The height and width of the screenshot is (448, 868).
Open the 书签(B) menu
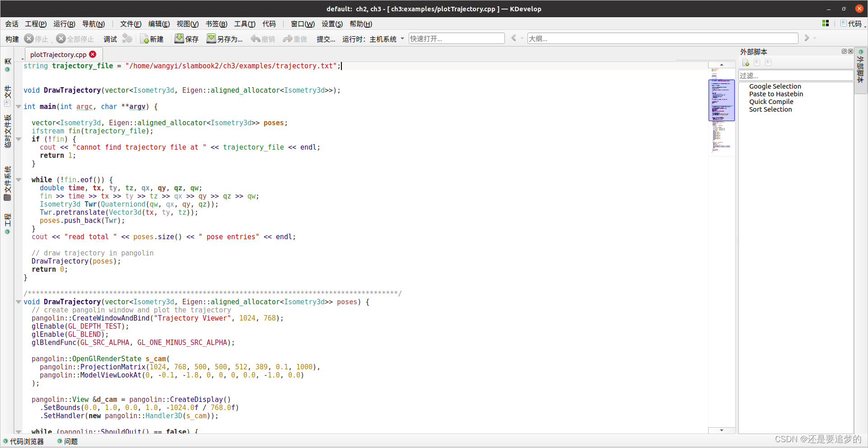(x=216, y=24)
